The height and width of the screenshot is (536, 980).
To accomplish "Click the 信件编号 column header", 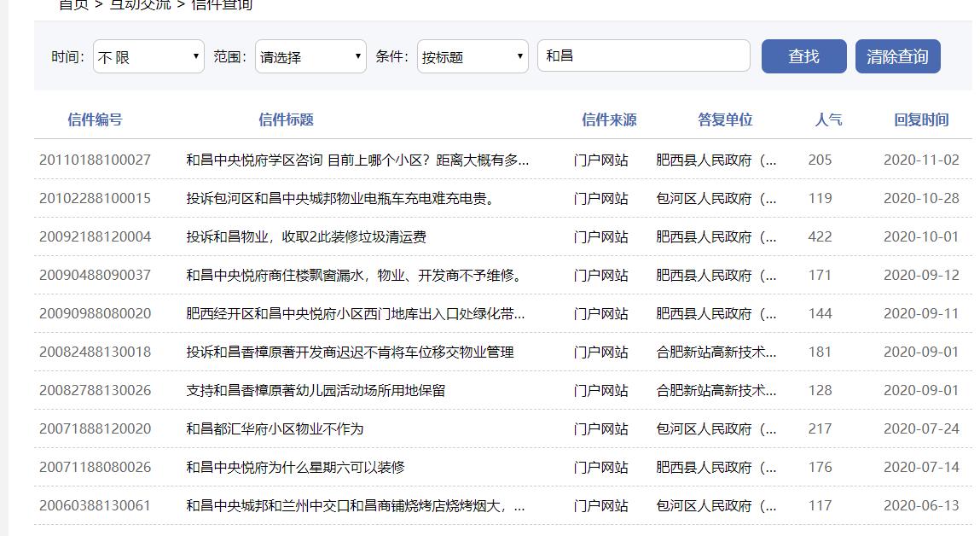I will click(95, 119).
